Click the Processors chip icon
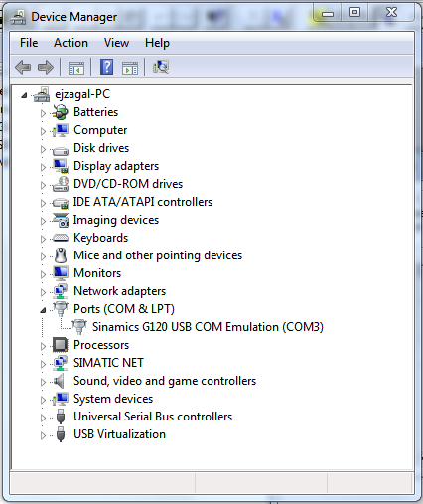This screenshot has width=423, height=504. click(61, 345)
